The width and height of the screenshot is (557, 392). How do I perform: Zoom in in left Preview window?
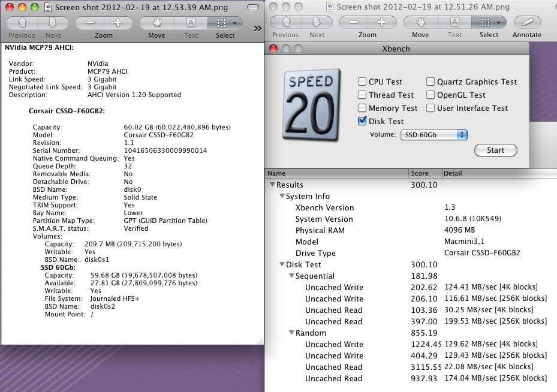point(118,23)
